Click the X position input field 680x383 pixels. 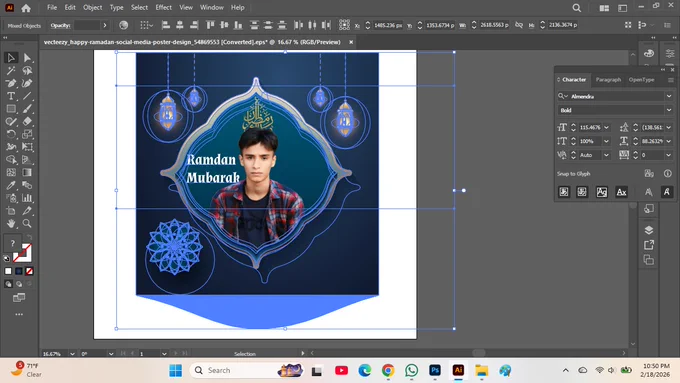[x=389, y=25]
